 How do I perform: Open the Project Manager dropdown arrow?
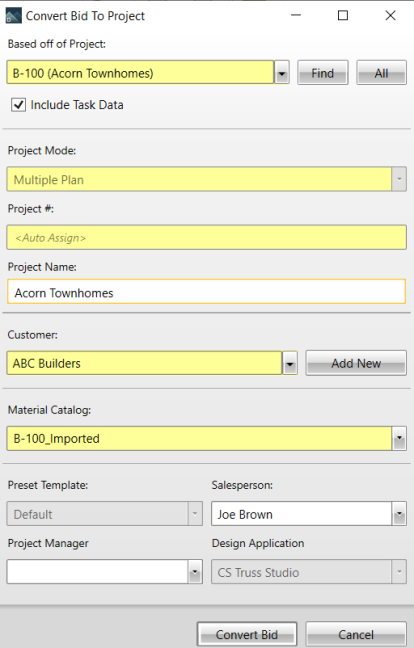tap(195, 572)
